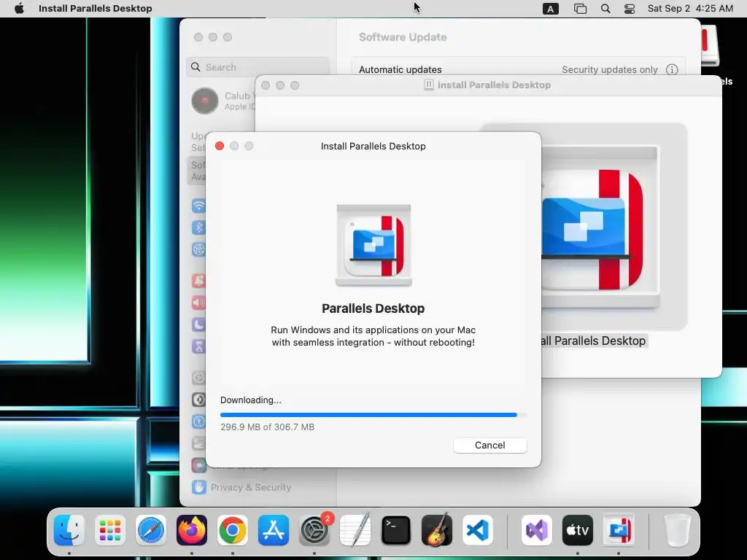Open the input source menu bar icon

(x=550, y=9)
